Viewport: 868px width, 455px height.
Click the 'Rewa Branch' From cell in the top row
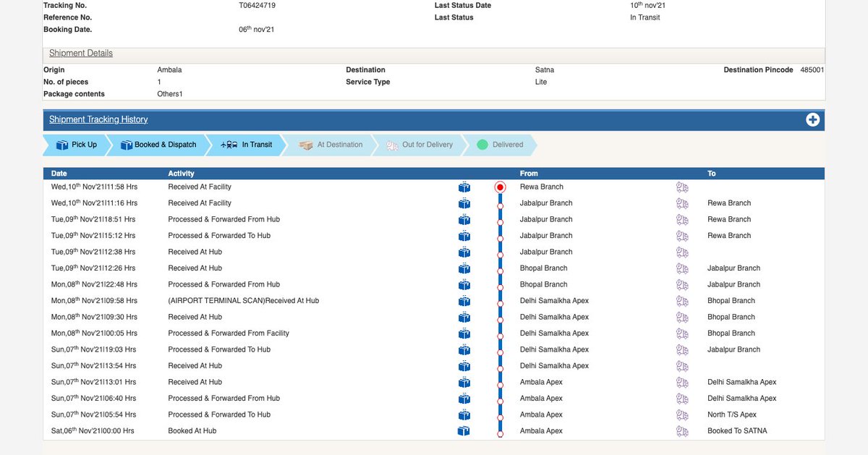click(x=542, y=187)
